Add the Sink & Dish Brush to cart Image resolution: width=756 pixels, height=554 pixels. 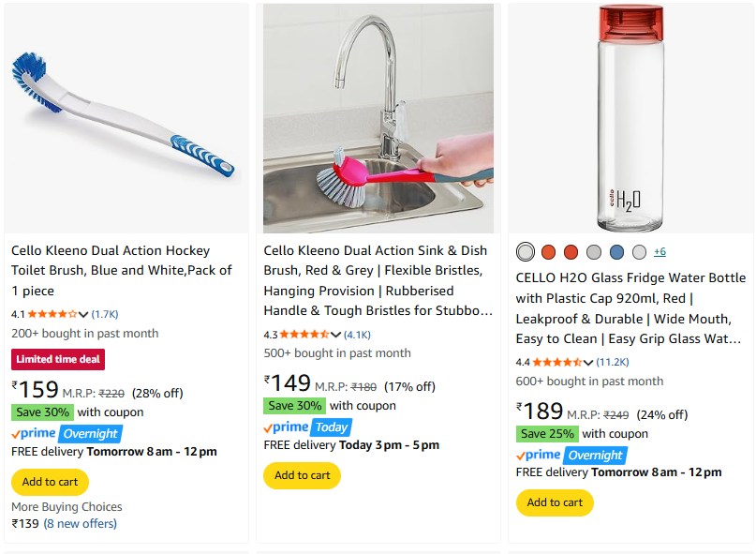pos(302,475)
